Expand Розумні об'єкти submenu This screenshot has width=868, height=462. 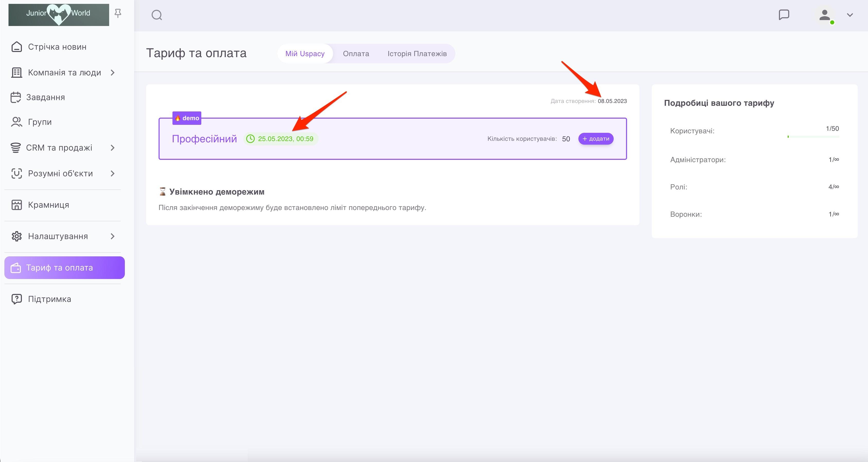112,173
